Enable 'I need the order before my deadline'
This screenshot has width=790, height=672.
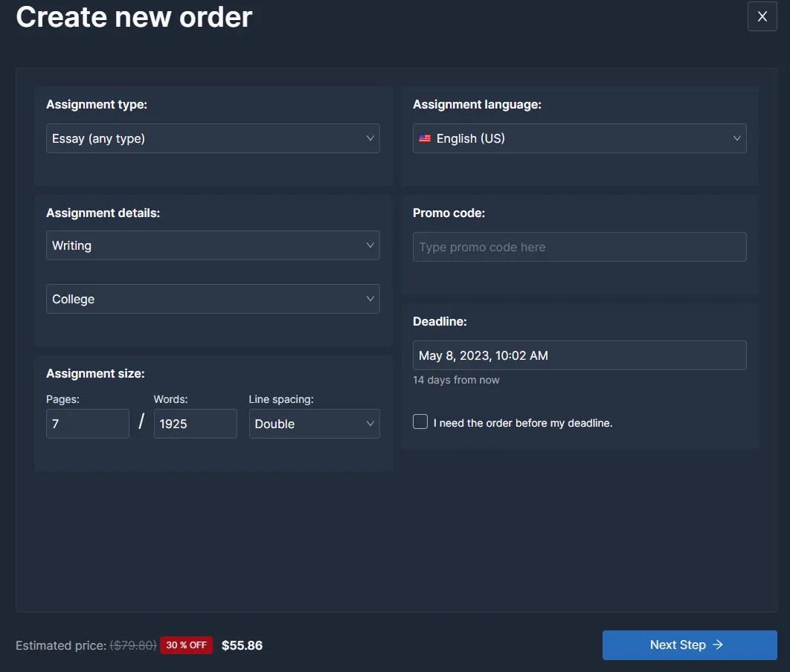(x=420, y=421)
